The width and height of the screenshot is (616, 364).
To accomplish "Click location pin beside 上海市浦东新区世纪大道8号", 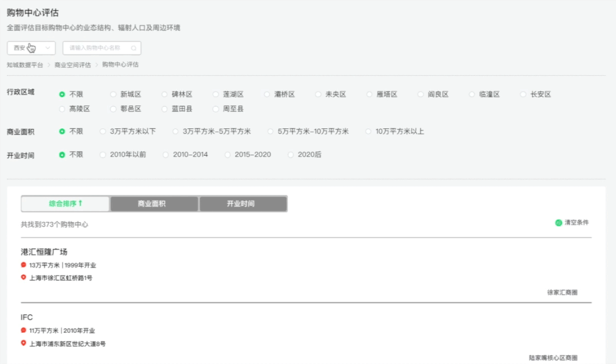I will [23, 343].
